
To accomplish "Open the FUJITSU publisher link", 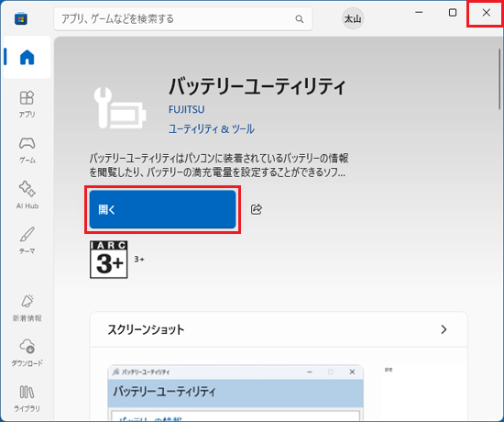I will click(186, 109).
